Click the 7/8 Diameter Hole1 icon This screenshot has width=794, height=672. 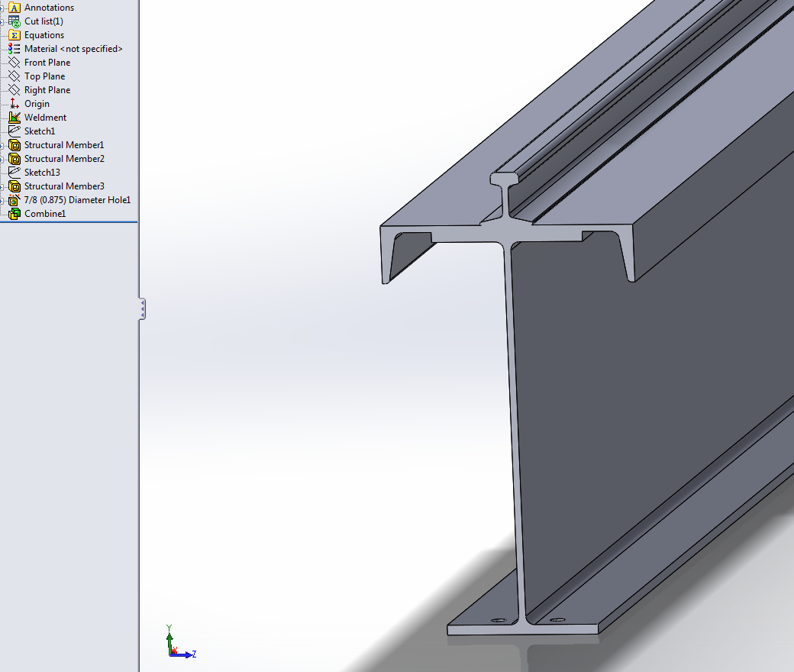[x=15, y=199]
